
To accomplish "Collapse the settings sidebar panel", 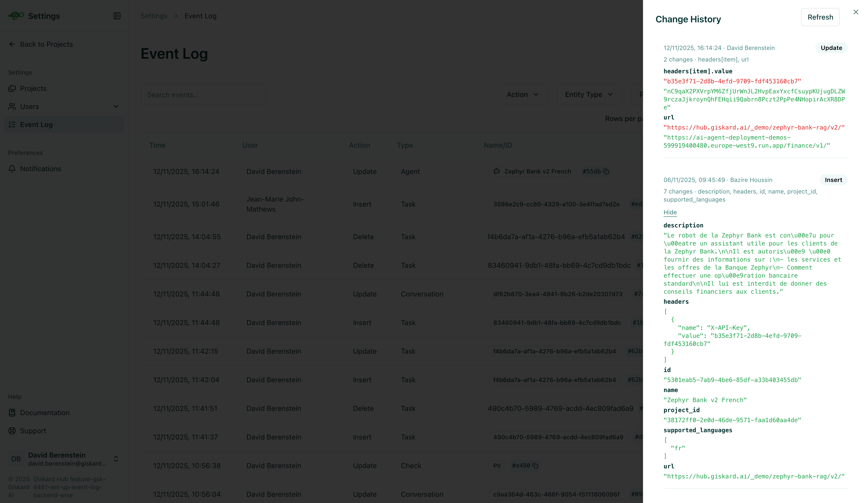I will [x=117, y=16].
